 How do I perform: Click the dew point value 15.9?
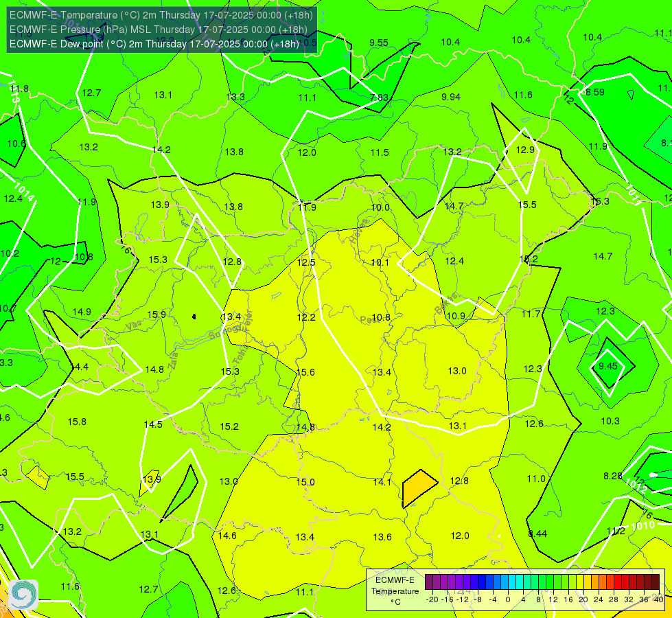(x=157, y=314)
